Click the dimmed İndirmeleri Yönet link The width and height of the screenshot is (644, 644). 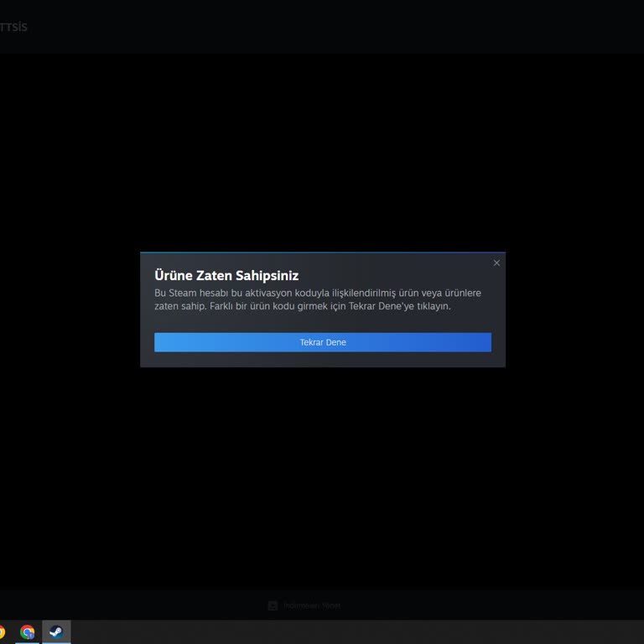click(x=312, y=605)
